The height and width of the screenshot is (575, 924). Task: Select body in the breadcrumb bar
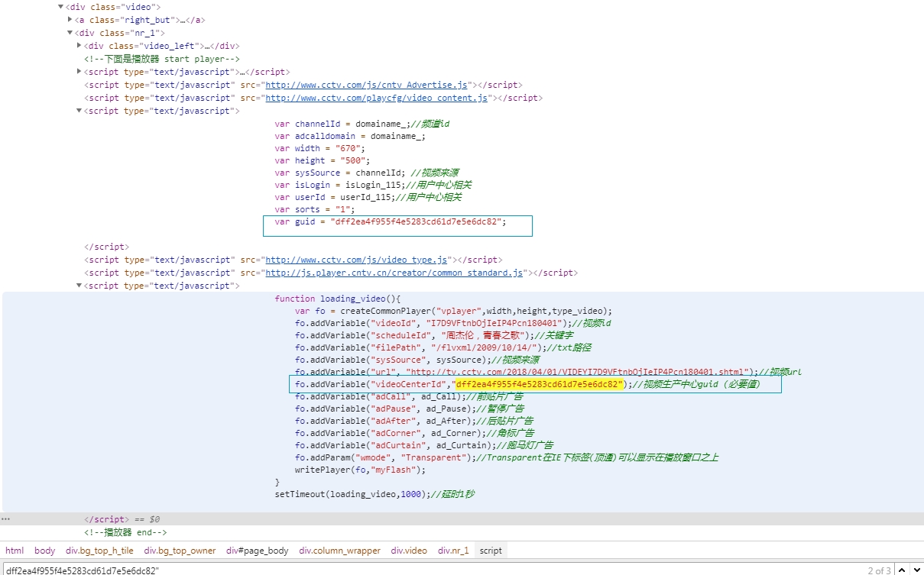[x=45, y=551]
